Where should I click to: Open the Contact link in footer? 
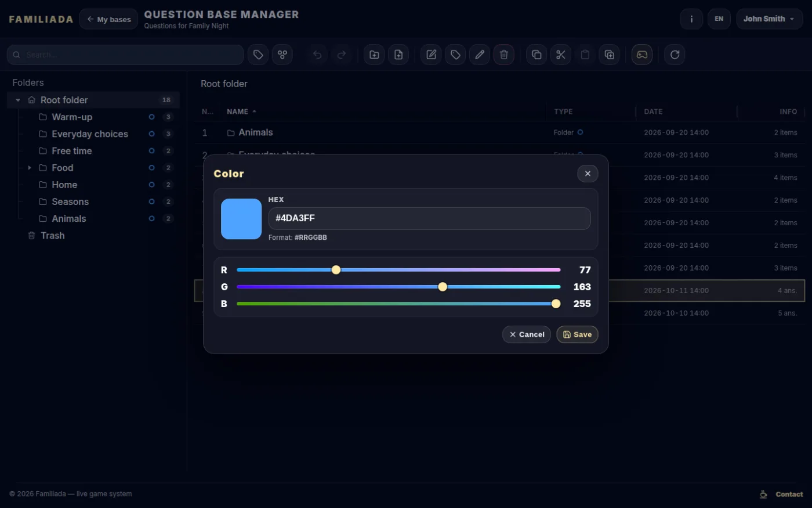[x=789, y=494]
